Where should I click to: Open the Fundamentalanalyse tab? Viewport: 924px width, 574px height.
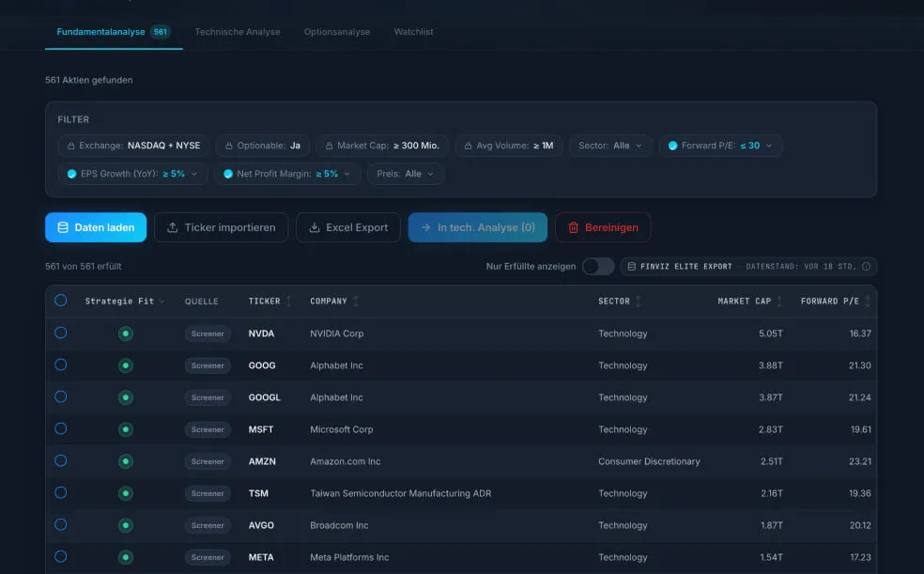pyautogui.click(x=113, y=32)
